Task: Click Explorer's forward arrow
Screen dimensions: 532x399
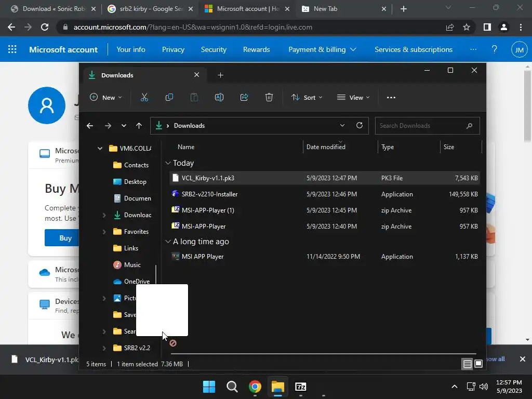Action: click(x=108, y=126)
